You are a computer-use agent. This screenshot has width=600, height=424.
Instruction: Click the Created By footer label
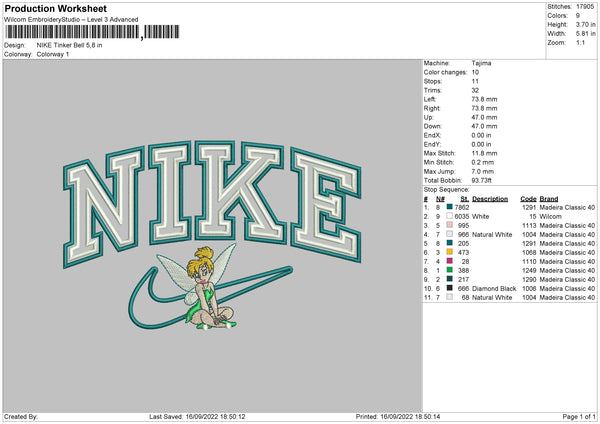point(21,416)
